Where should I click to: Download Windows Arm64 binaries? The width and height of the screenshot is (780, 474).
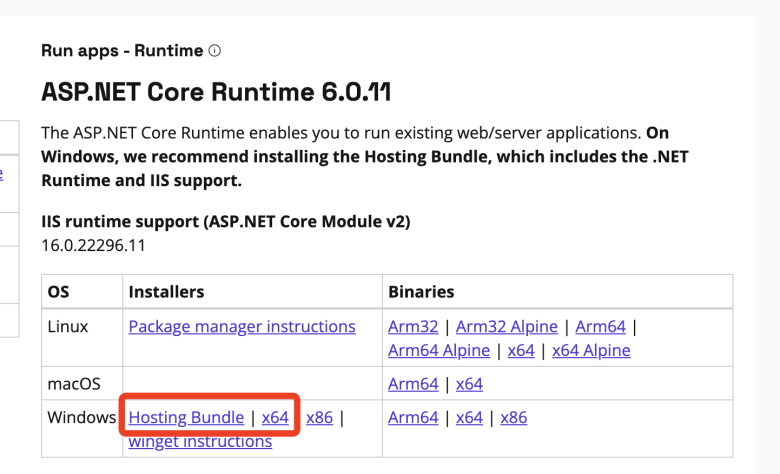(x=413, y=418)
